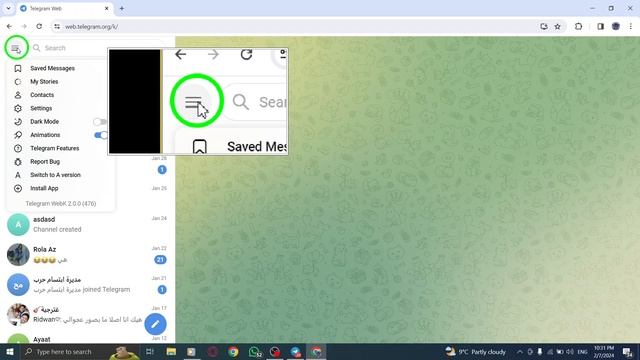Open WhatsApp from the taskbar
This screenshot has width=640, height=360.
coord(255,351)
